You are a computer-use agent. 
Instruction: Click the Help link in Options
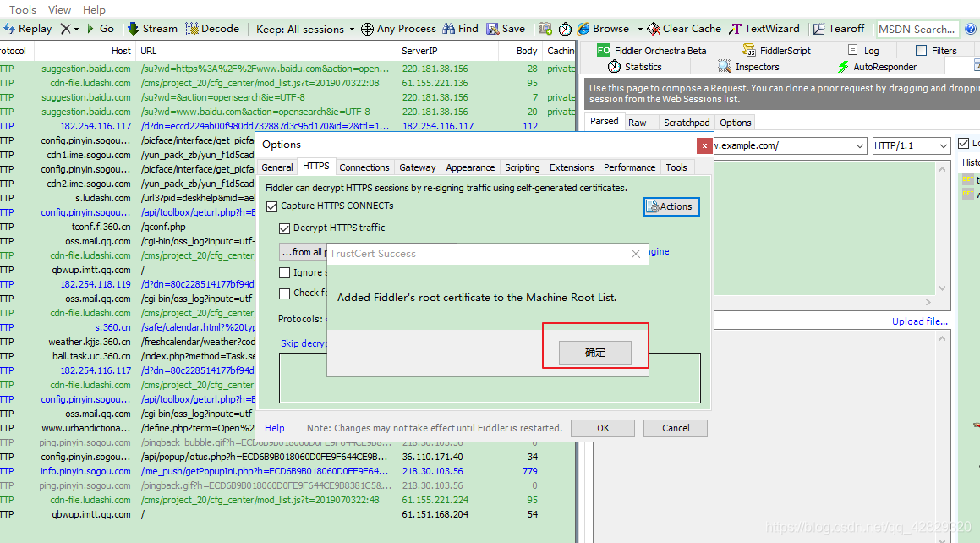pyautogui.click(x=274, y=428)
